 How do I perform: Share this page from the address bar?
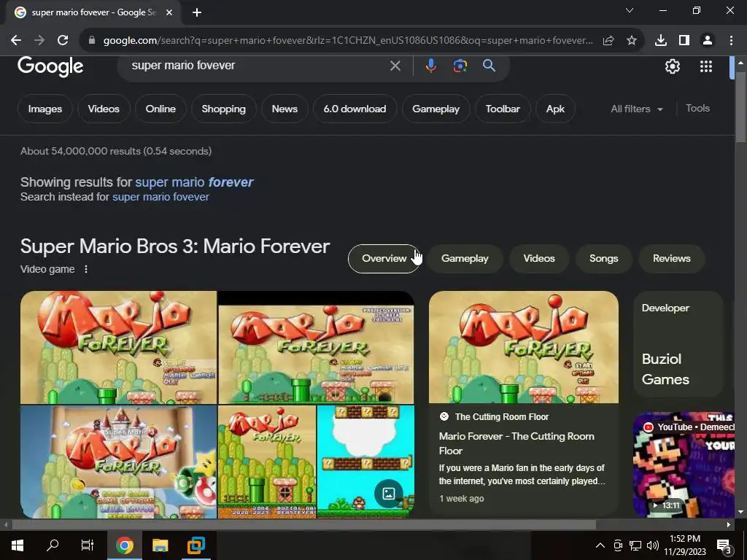[x=608, y=41]
